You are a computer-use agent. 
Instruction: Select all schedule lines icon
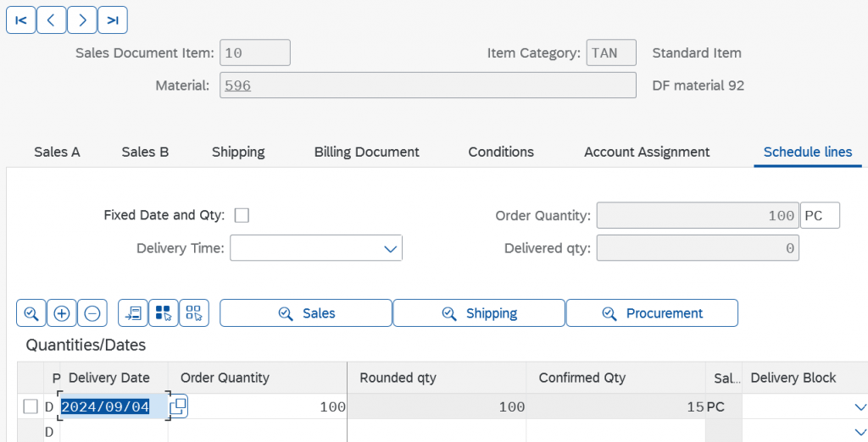click(164, 313)
